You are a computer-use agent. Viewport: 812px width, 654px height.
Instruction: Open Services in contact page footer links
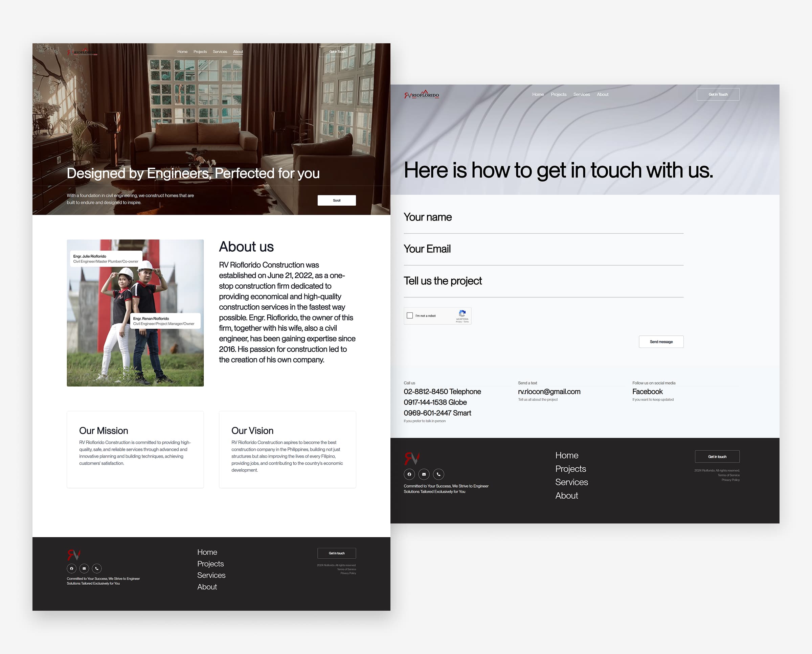tap(571, 482)
